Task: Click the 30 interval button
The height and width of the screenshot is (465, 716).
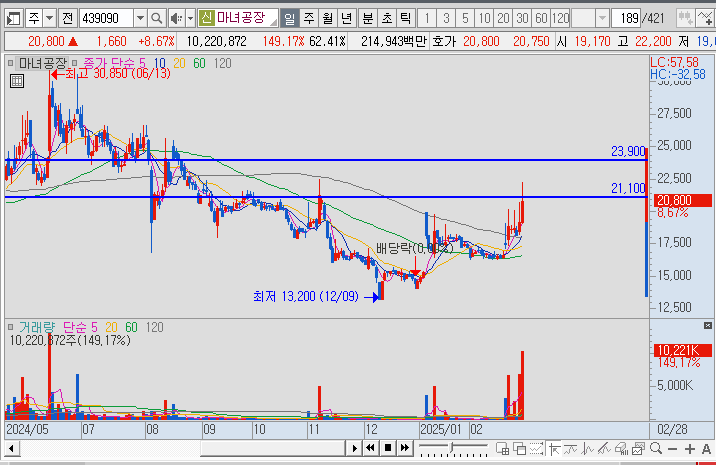Action: coord(522,18)
